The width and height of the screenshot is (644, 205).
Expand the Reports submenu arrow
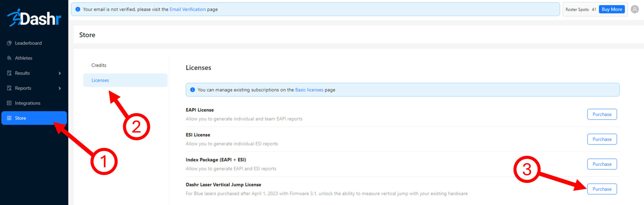(x=60, y=88)
